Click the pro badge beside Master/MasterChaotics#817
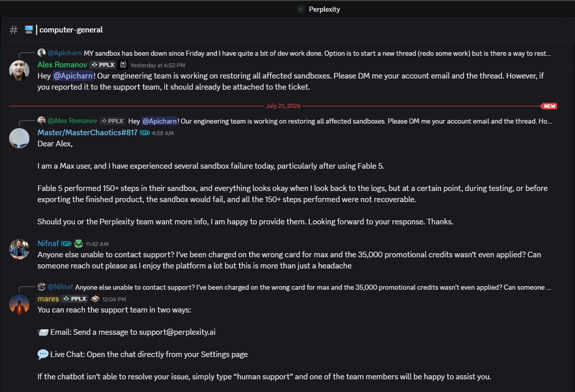Viewport: 575px width, 392px height. (x=145, y=133)
